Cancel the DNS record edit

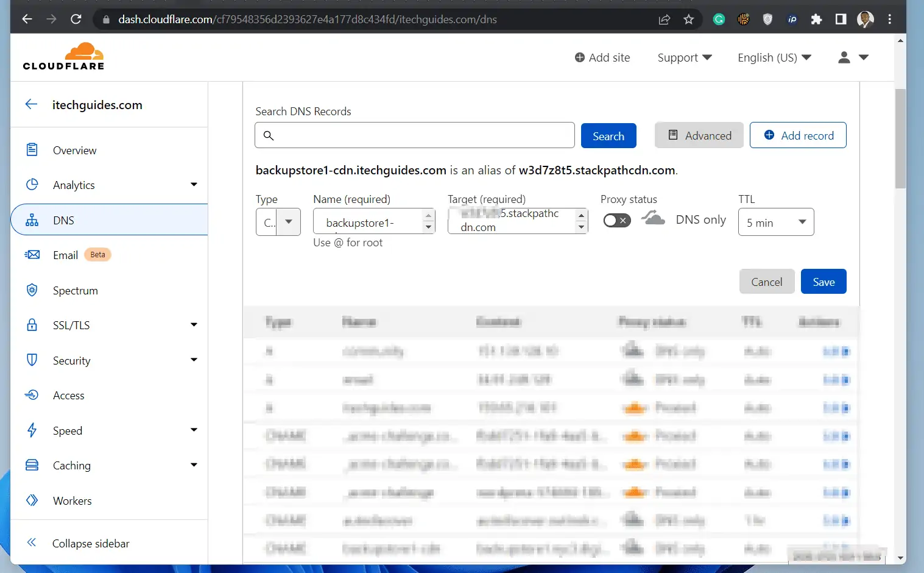(x=767, y=282)
